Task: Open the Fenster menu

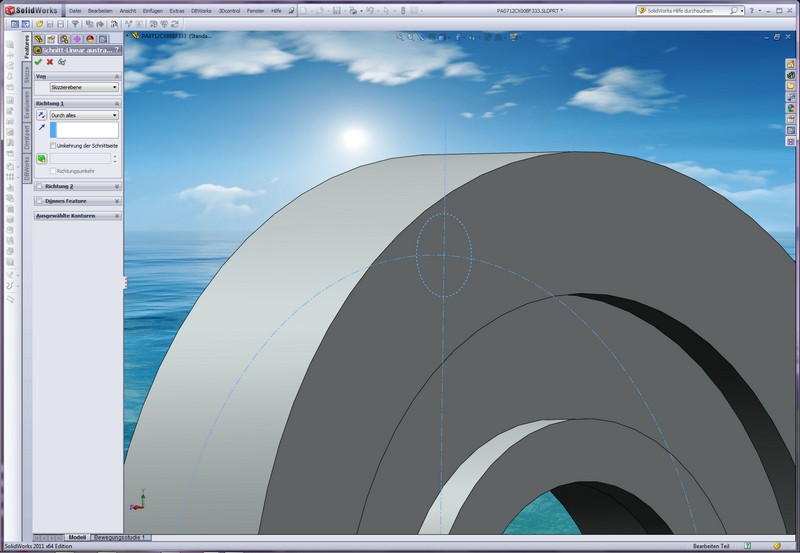Action: [256, 11]
